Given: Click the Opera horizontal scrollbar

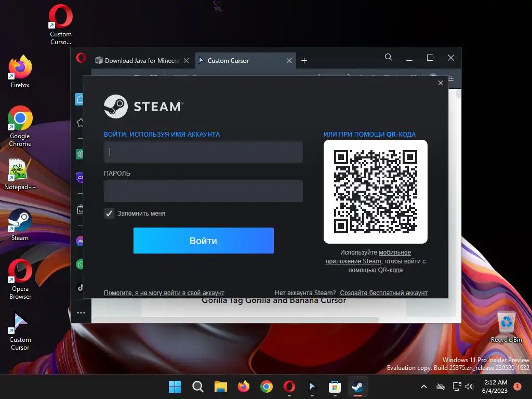Looking at the screenshot, I should tap(235, 320).
